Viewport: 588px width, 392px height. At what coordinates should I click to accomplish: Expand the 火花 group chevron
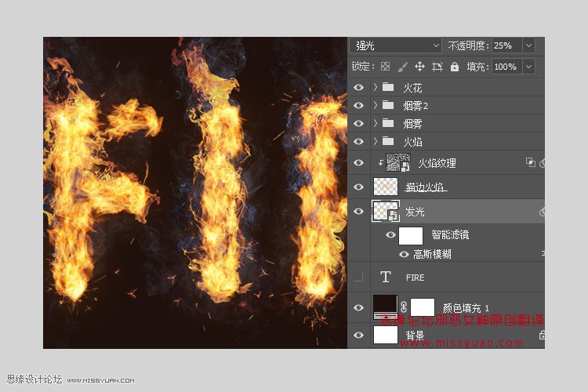[375, 87]
